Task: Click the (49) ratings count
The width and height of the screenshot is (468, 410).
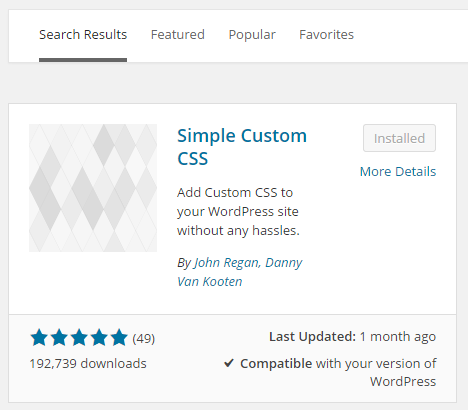Action: click(144, 339)
